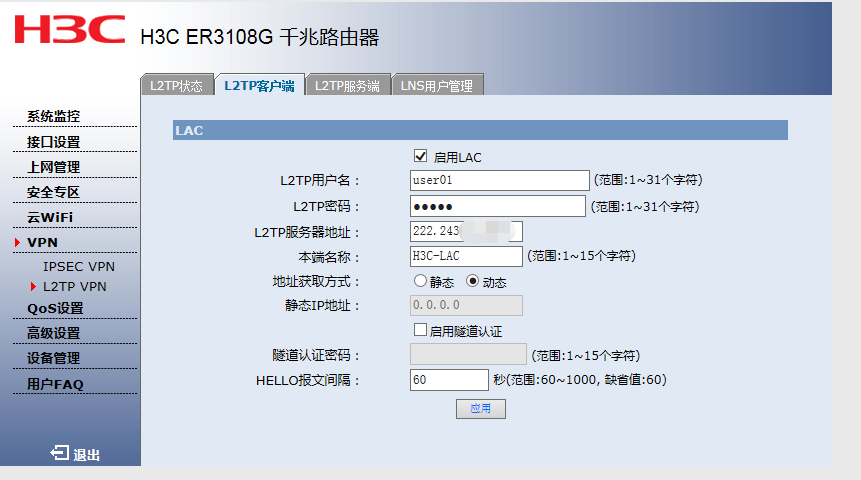Open 云WiFi in the sidebar

point(50,217)
